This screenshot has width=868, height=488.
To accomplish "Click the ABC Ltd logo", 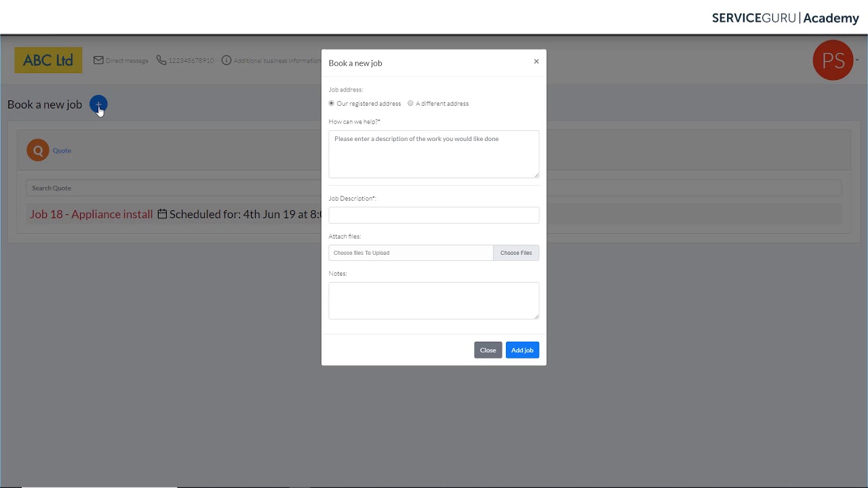I will (48, 60).
